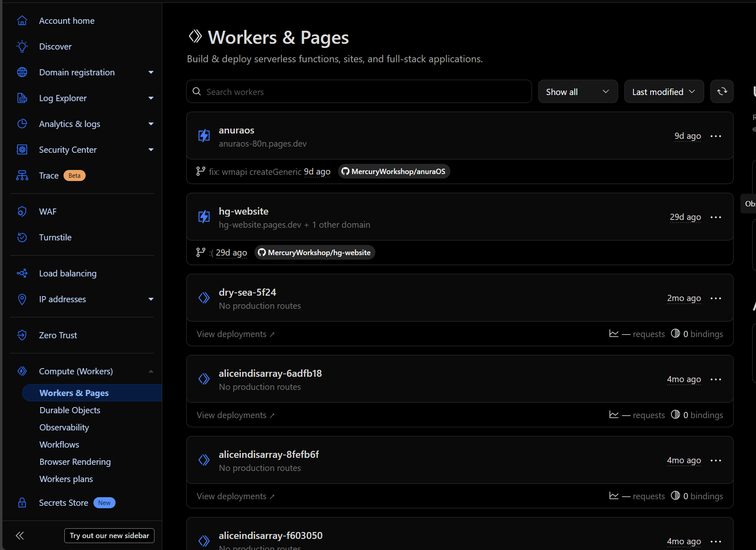Click the Turnstile check icon
Image resolution: width=756 pixels, height=550 pixels.
point(22,237)
